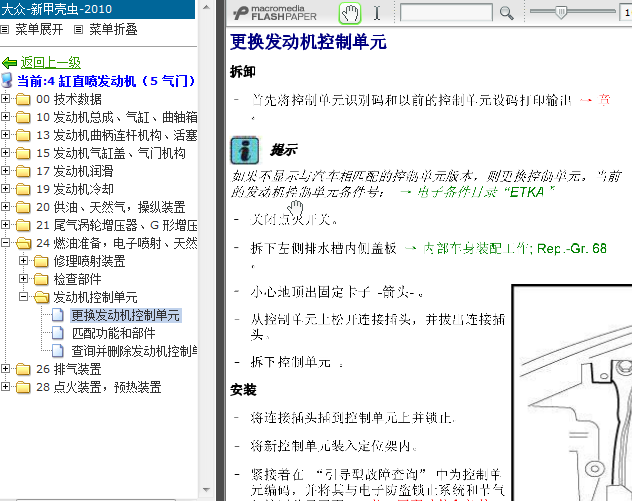This screenshot has height=501, width=632.
Task: Click the green back arrow icon
Action: pos(9,63)
